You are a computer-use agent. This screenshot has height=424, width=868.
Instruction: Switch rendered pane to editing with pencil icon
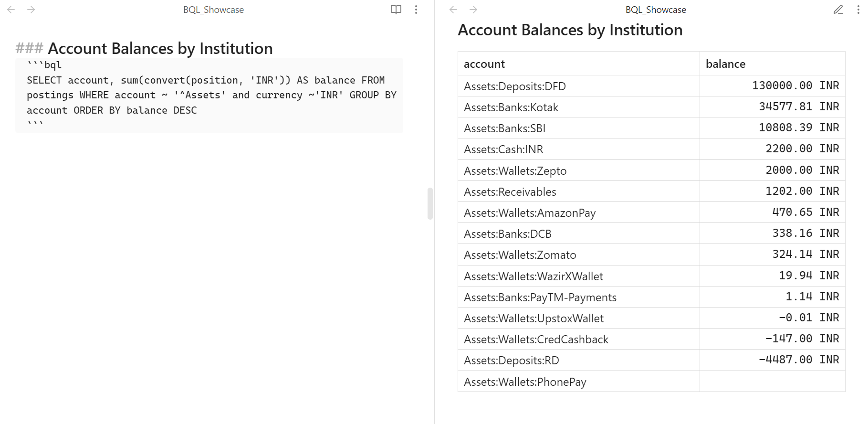[838, 10]
